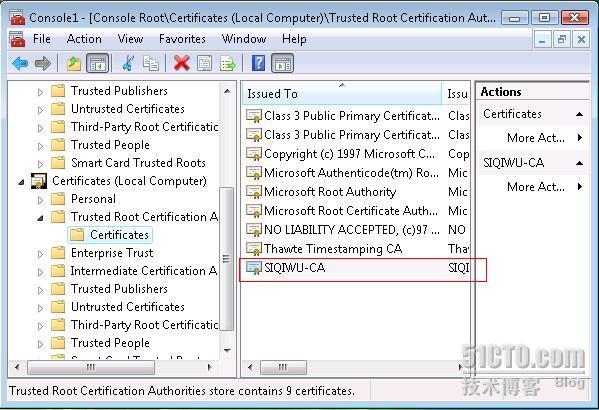
Task: Go up one level with folder-arrow icon
Action: 73,63
